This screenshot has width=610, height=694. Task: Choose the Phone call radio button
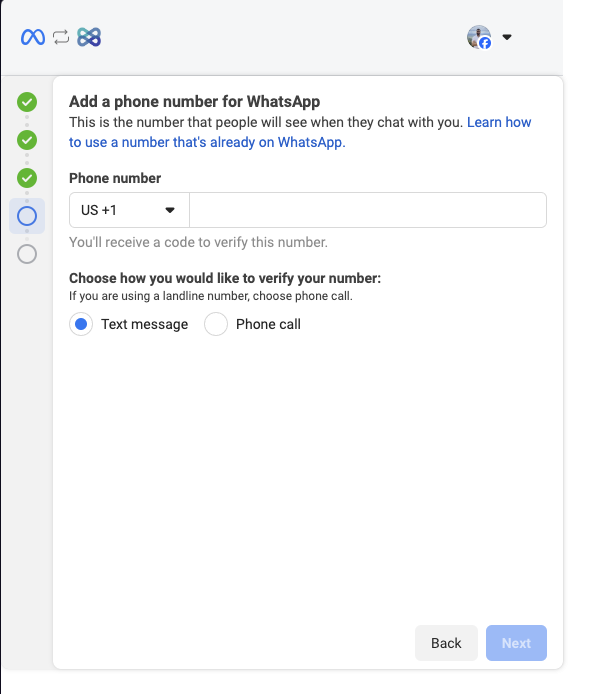coord(216,324)
